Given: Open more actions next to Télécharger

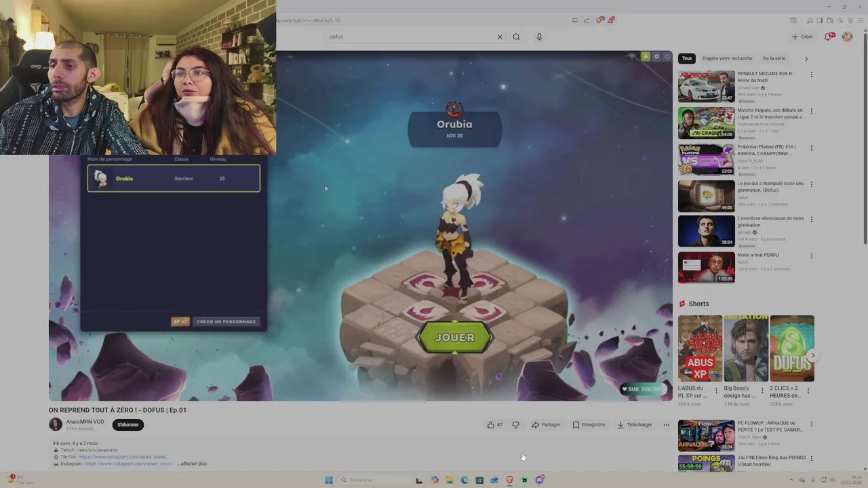Looking at the screenshot, I should click(x=666, y=425).
